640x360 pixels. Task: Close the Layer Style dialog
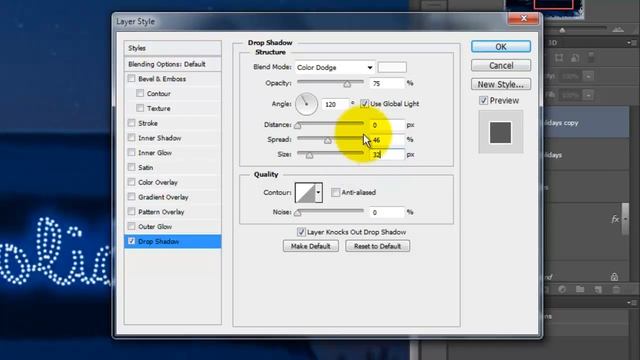point(523,18)
